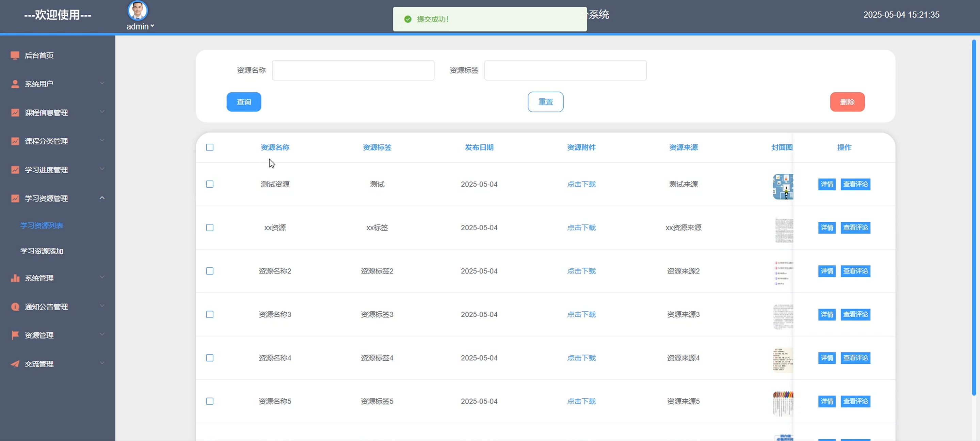Click 点击下载 in 资源名称4 row
Image resolution: width=980 pixels, height=441 pixels.
click(581, 358)
